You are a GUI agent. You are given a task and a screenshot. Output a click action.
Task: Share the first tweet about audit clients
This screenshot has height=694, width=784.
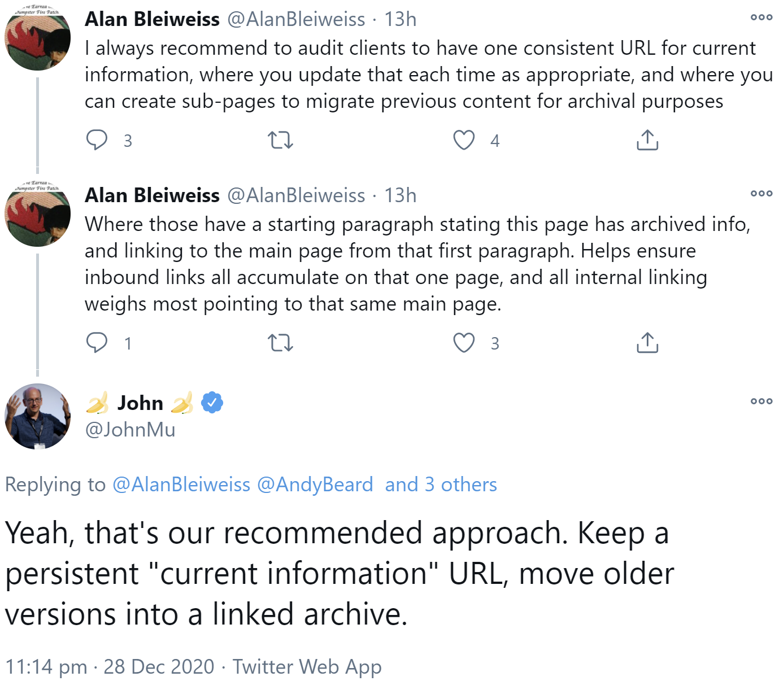(647, 140)
